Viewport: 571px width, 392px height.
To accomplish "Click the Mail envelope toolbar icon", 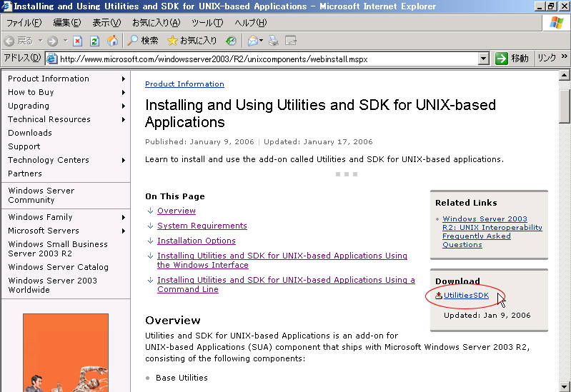I will 252,41.
